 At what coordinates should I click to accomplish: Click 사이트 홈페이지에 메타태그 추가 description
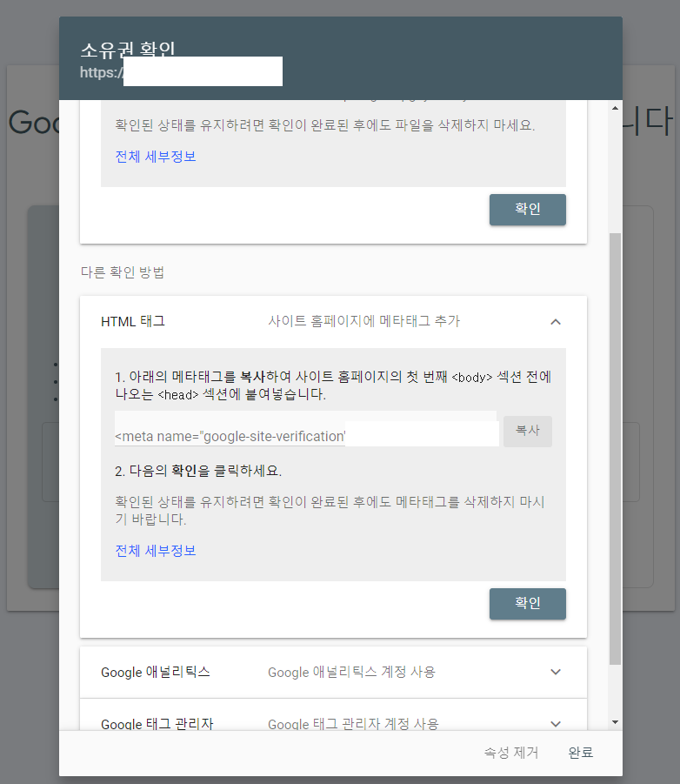tap(363, 321)
